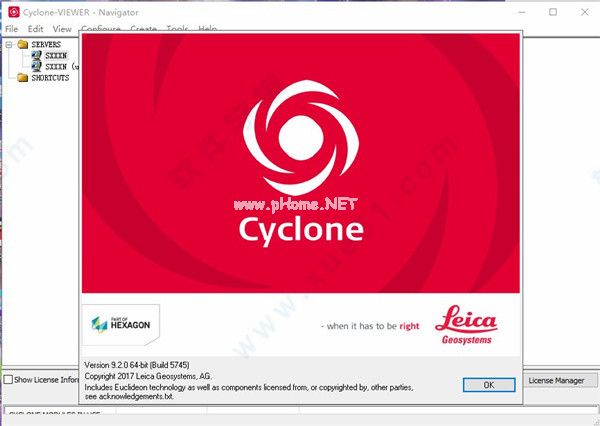
Task: Select the SHORTCUTS tree label
Action: coord(50,78)
